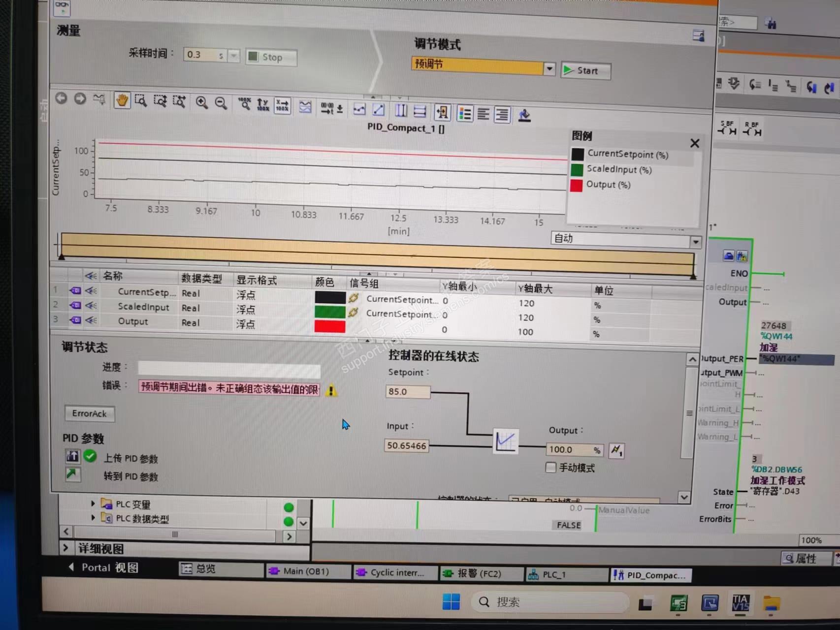The width and height of the screenshot is (840, 630).
Task: Open the sampling time unit dropdown
Action: click(x=234, y=56)
